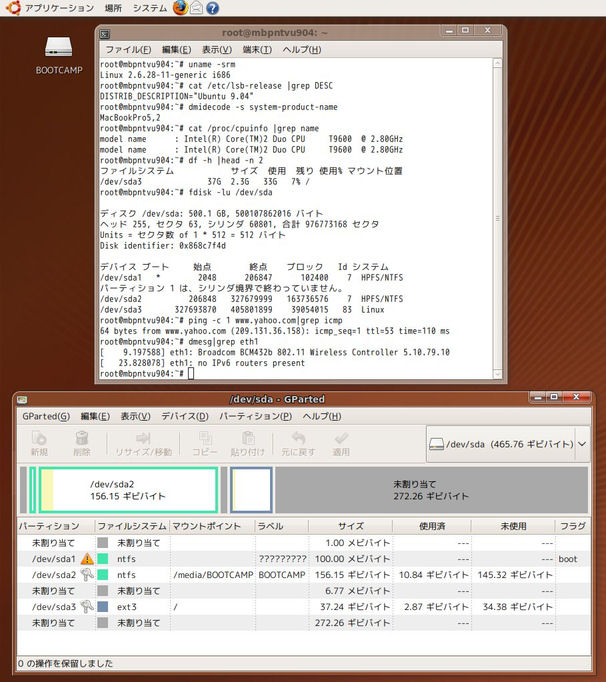
Task: Select the BOOTCAMP drive icon on desktop
Action: pos(59,47)
